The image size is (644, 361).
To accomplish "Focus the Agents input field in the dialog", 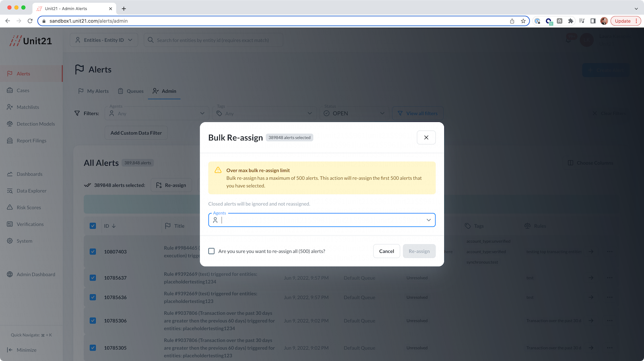I will (x=322, y=220).
